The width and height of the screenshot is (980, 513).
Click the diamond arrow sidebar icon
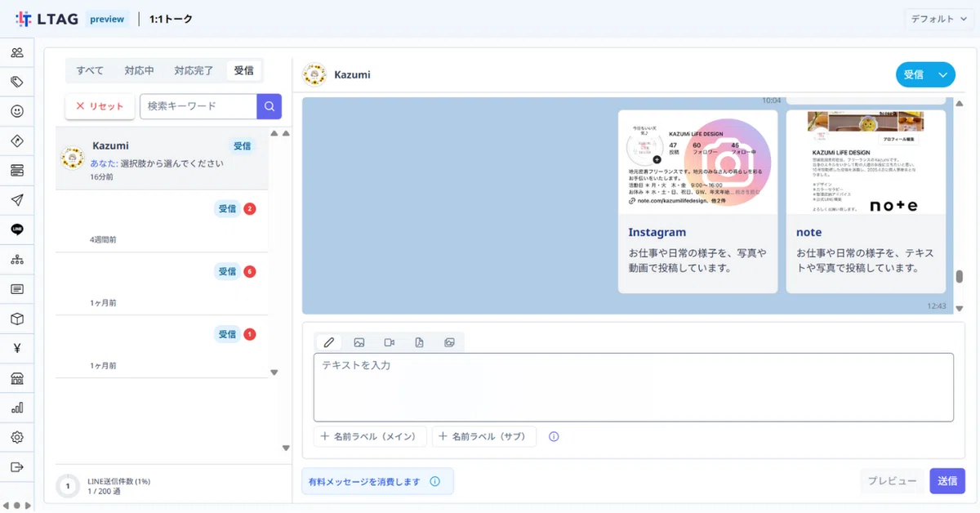(x=17, y=141)
